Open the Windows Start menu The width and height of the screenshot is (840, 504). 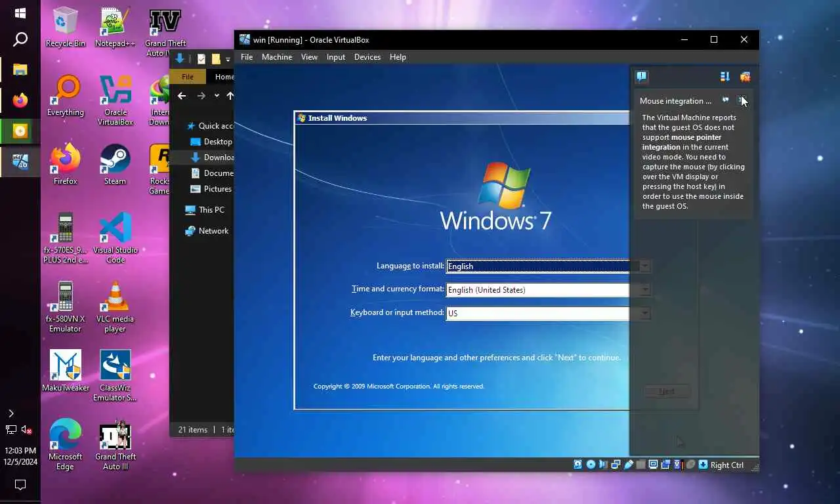point(20,13)
